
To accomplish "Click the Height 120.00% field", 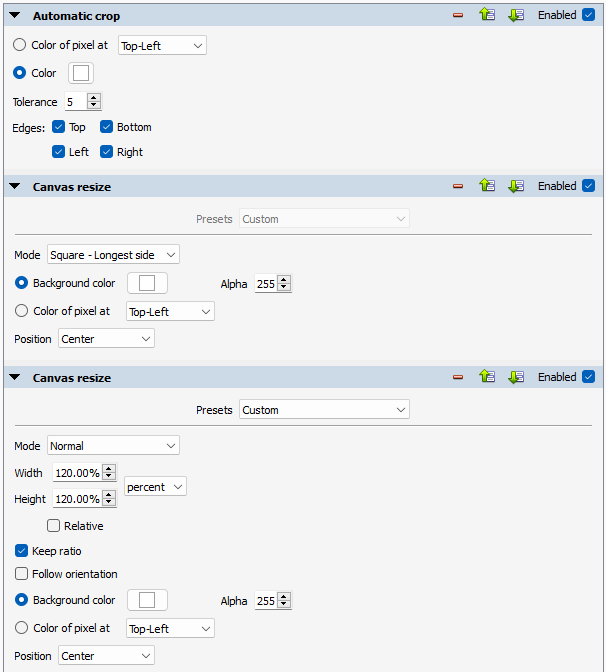I will click(x=77, y=499).
